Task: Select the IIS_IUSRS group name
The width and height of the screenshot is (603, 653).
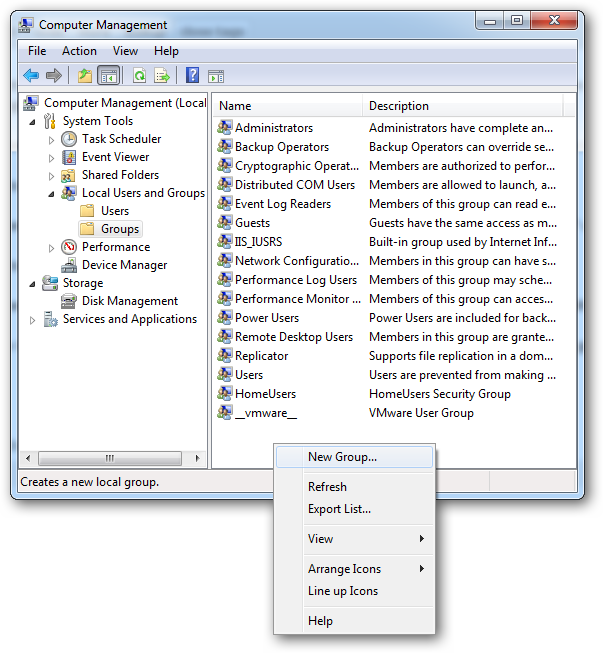Action: 259,242
